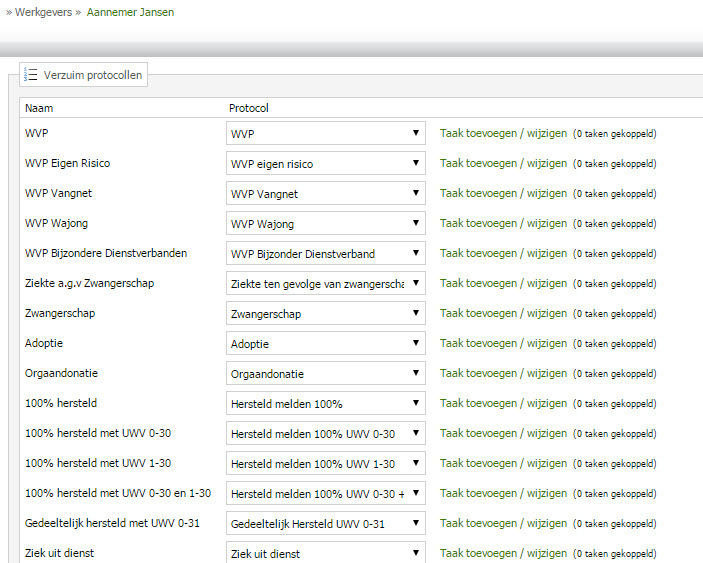Click Taak toevoegen / wijzigen for Orgaandonatie
Viewport: 703px width, 563px height.
[503, 373]
